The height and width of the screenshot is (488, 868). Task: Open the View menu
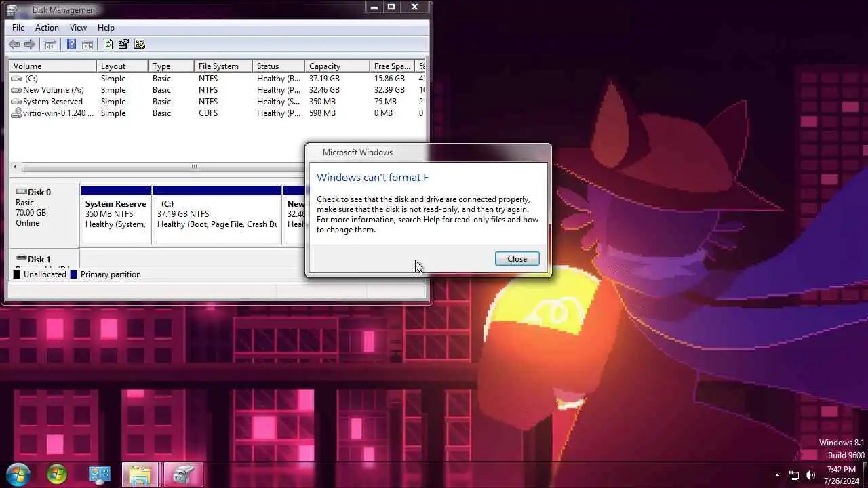[x=78, y=28]
